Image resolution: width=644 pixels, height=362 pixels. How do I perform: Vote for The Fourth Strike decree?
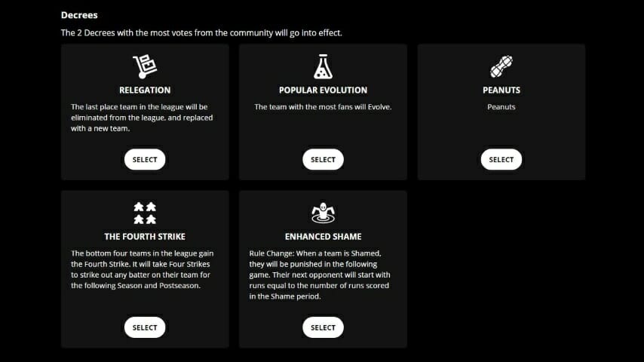click(x=145, y=327)
